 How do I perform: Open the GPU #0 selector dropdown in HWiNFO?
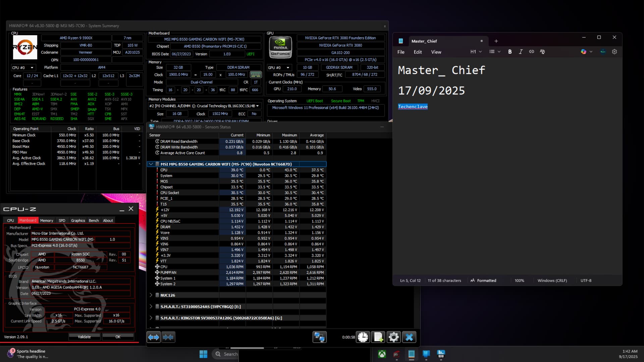[x=279, y=68]
